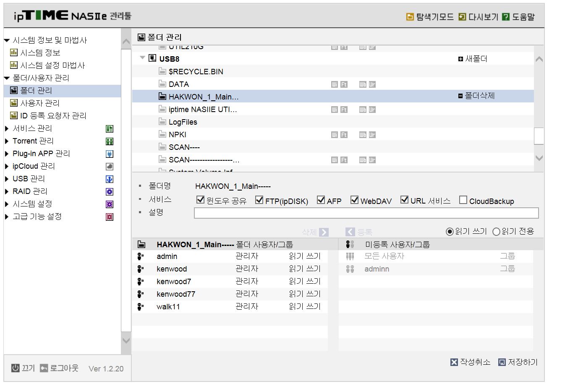Click the 폴더삭제 minus icon

tap(460, 96)
